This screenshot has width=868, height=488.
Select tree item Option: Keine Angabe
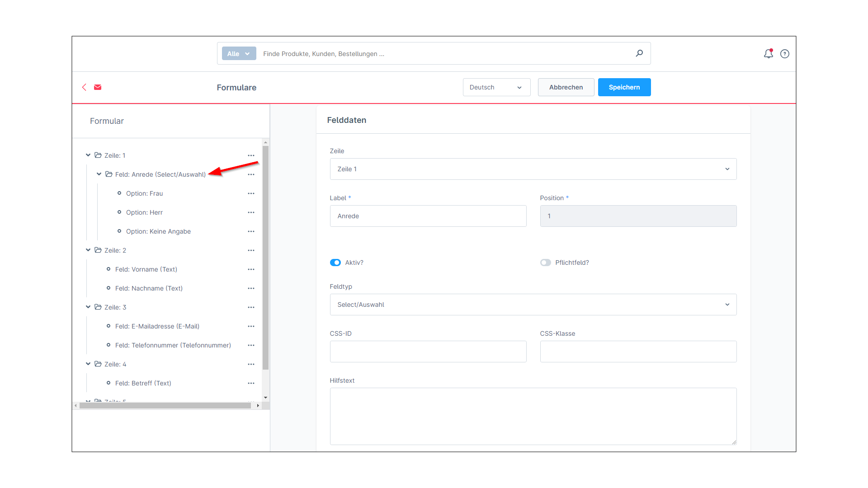(158, 231)
